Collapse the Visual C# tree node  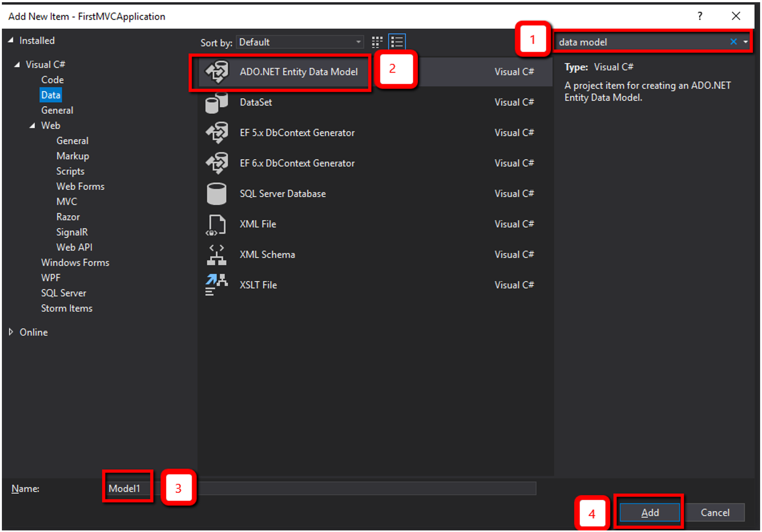[17, 65]
